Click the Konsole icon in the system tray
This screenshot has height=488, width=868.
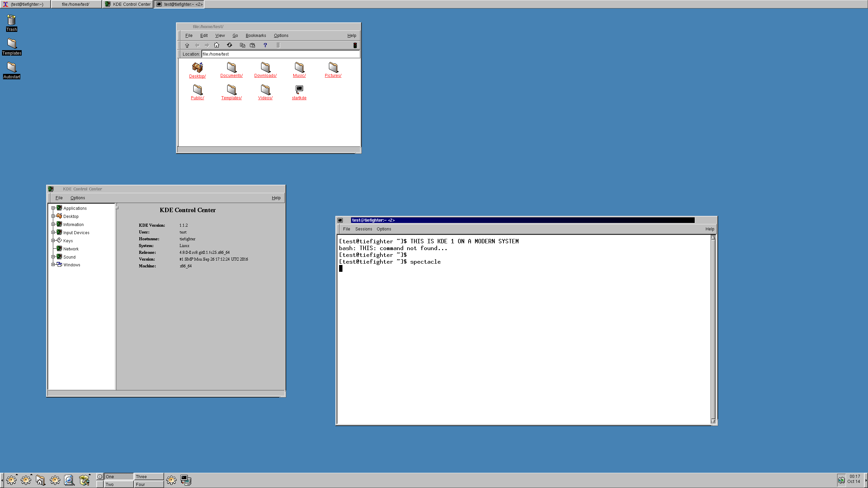point(186,480)
